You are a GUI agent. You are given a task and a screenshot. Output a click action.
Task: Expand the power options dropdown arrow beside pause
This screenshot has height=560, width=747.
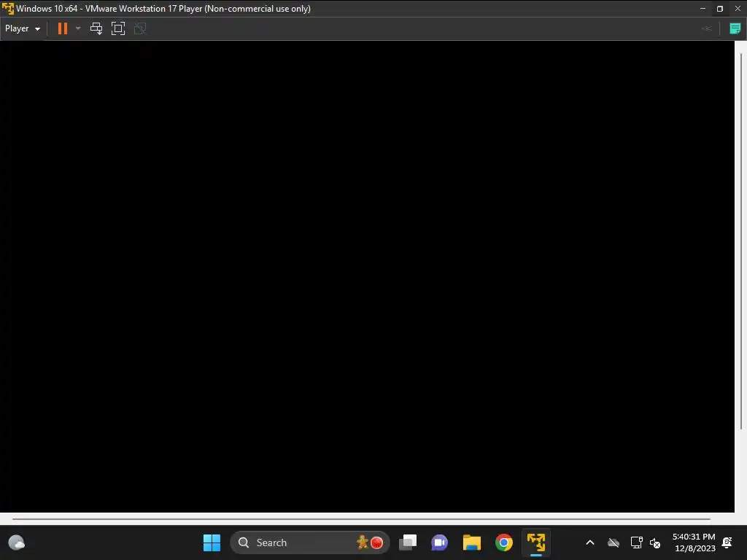tap(78, 28)
